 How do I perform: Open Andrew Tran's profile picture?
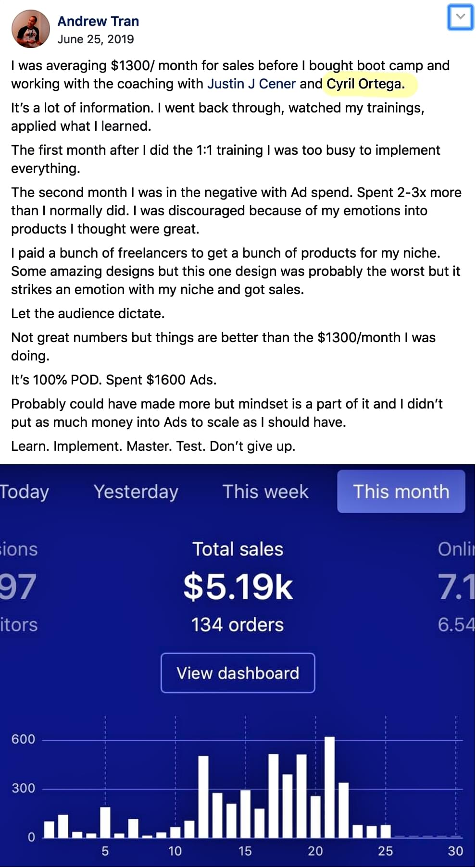tap(30, 29)
